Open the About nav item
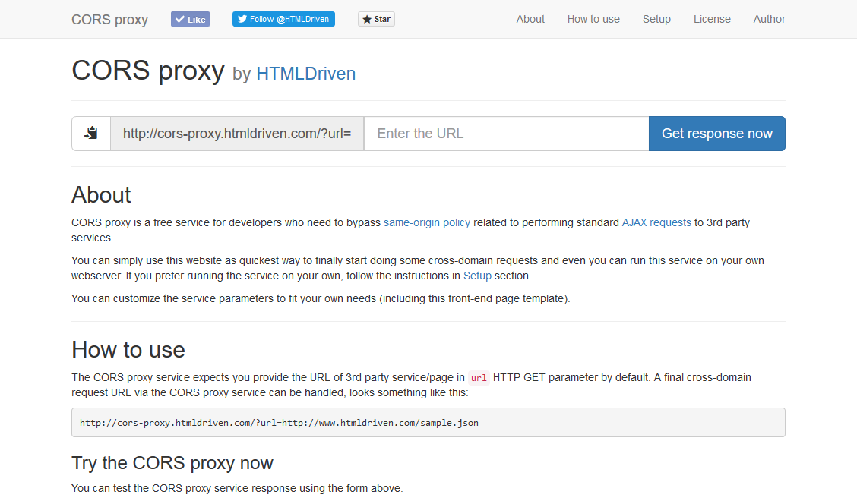Image resolution: width=857 pixels, height=504 pixels. tap(530, 19)
